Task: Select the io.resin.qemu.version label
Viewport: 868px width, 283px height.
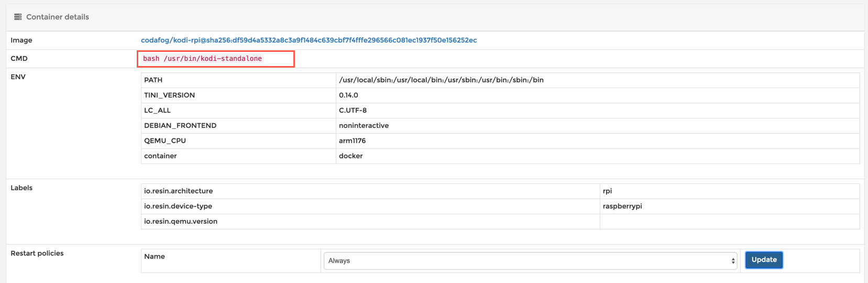Action: pyautogui.click(x=181, y=222)
